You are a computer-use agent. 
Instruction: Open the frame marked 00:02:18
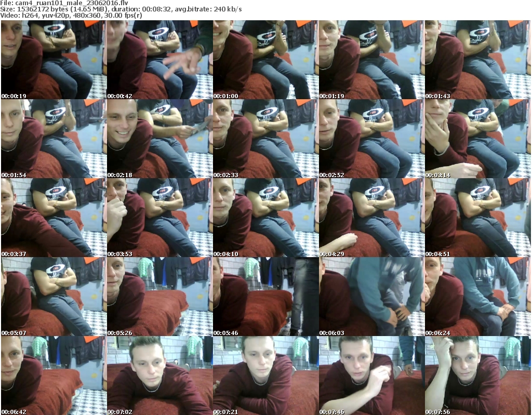click(159, 139)
